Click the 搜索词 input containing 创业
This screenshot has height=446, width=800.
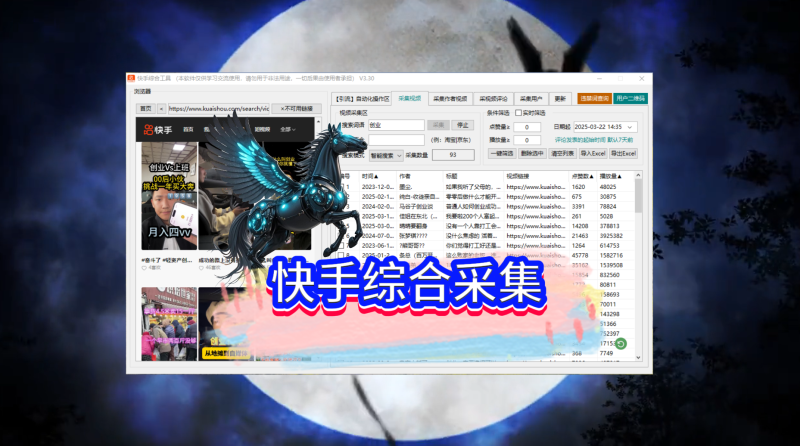coord(396,125)
